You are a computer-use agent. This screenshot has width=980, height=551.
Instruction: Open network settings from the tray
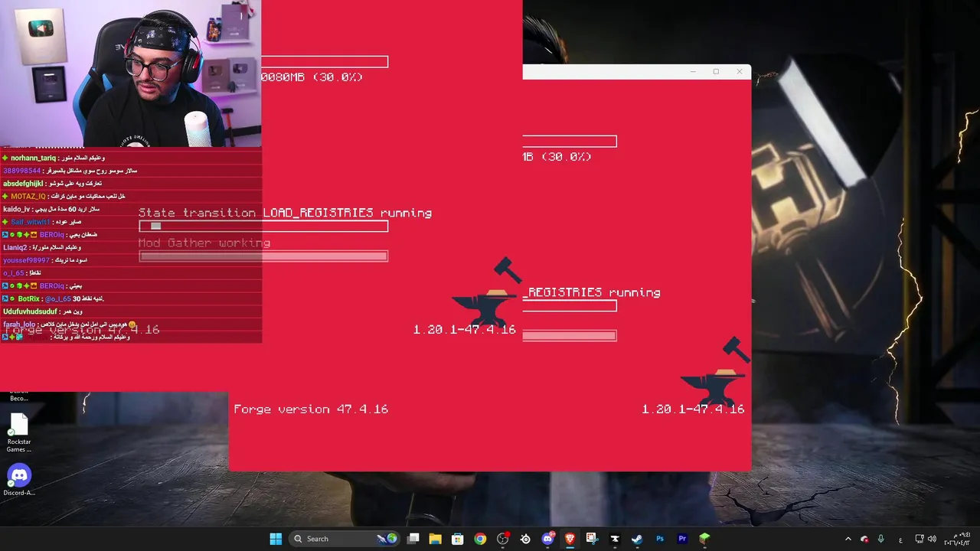coord(920,539)
